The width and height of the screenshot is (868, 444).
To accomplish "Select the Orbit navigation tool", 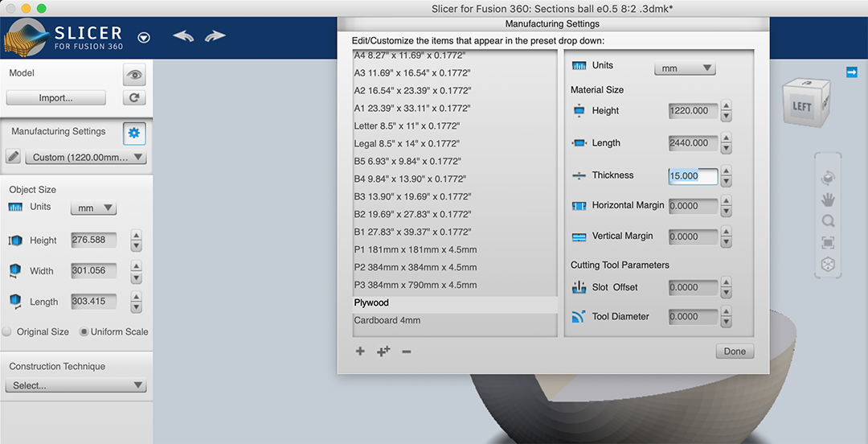I will (828, 178).
